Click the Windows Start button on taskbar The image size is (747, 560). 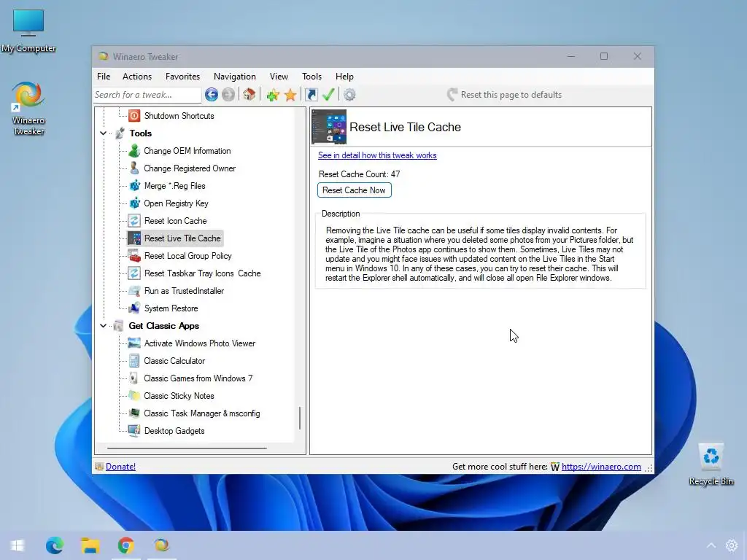[x=18, y=545]
